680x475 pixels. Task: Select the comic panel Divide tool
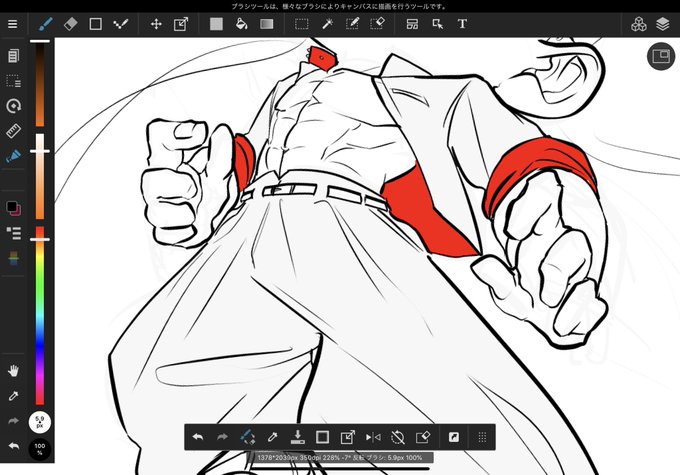coord(412,24)
